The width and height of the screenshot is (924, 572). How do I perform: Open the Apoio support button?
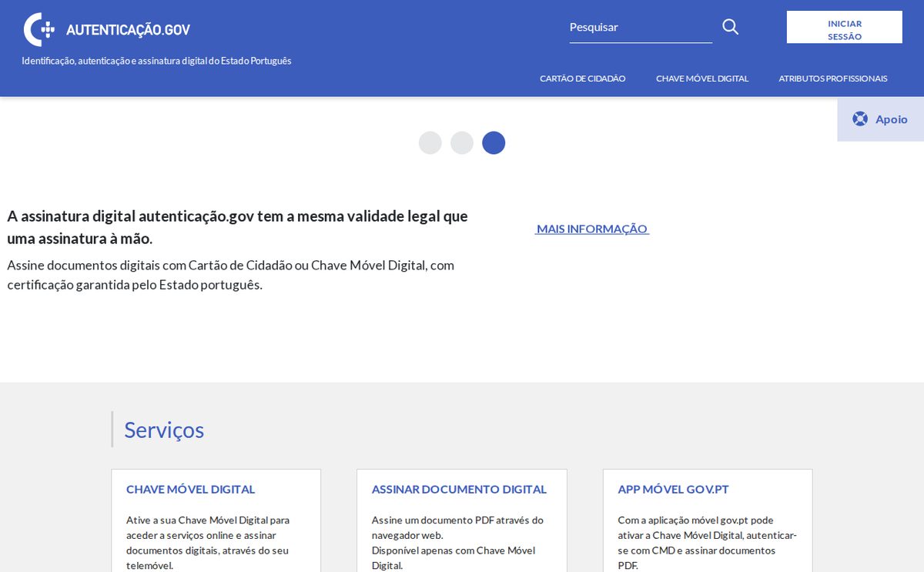coord(881,119)
